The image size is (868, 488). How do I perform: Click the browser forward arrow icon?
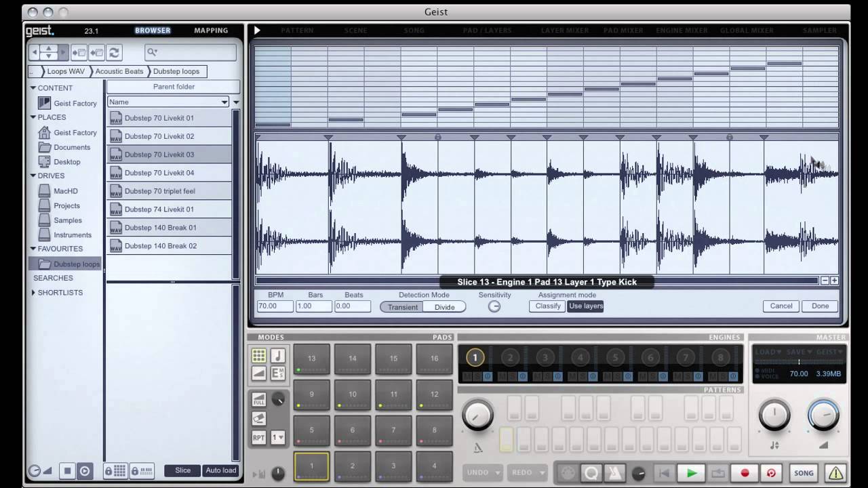(x=63, y=52)
